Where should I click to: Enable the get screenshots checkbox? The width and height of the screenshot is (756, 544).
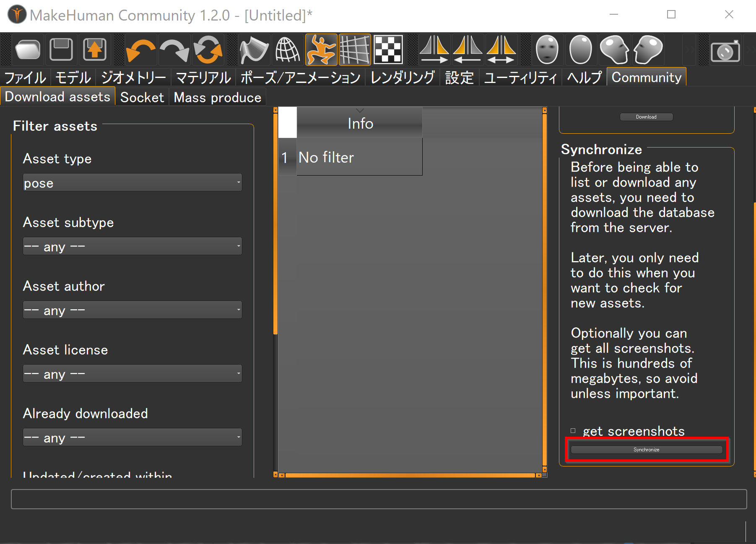(x=573, y=431)
